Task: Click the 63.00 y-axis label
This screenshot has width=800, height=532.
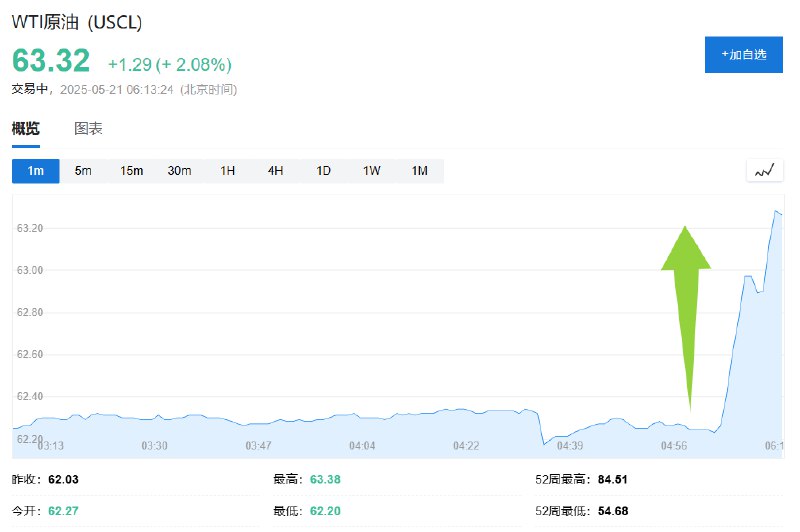Action: [x=30, y=270]
